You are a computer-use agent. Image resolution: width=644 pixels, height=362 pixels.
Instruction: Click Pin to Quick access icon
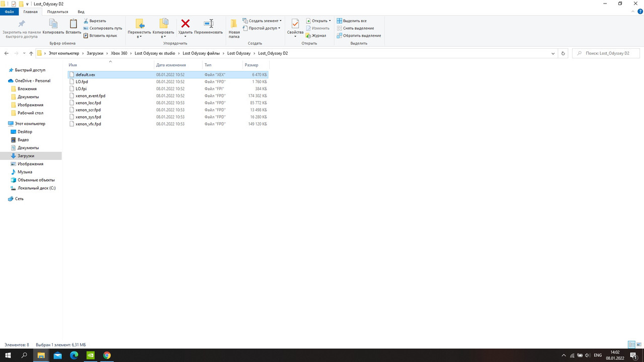pos(21,24)
